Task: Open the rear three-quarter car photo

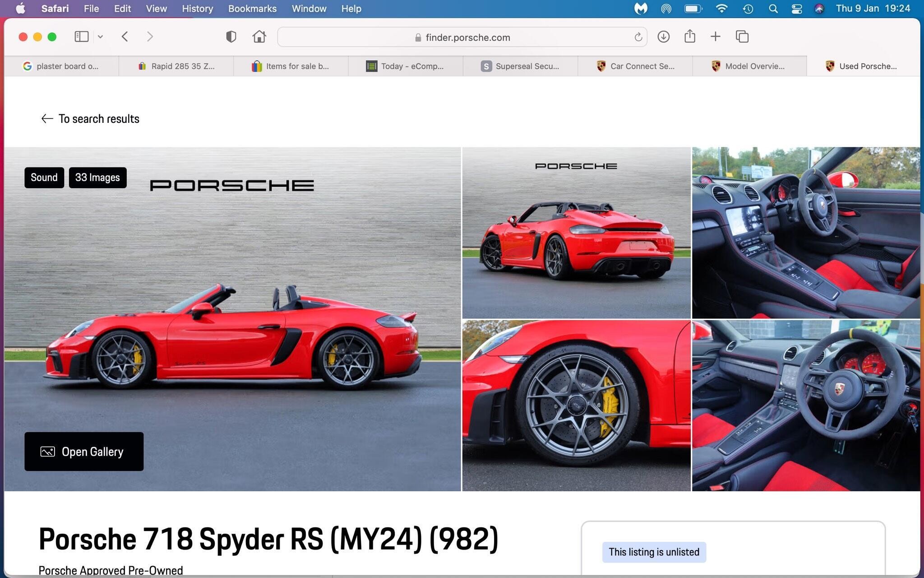Action: [576, 233]
